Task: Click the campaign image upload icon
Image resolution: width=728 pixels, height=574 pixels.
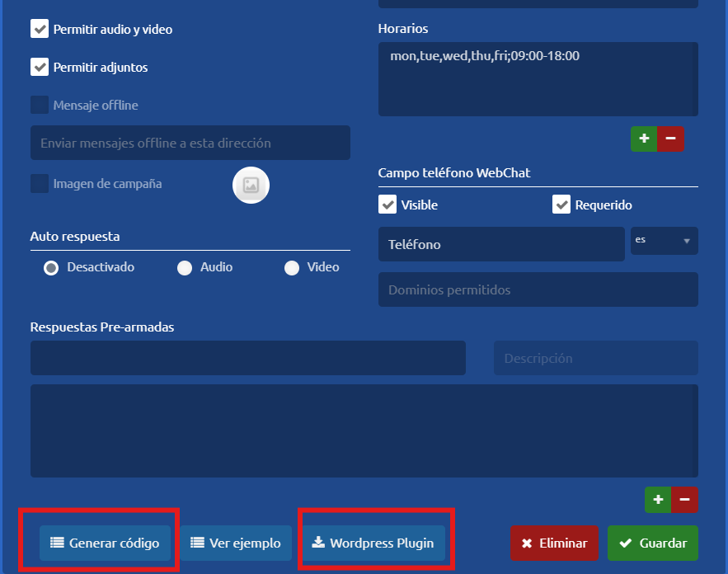Action: tap(251, 185)
